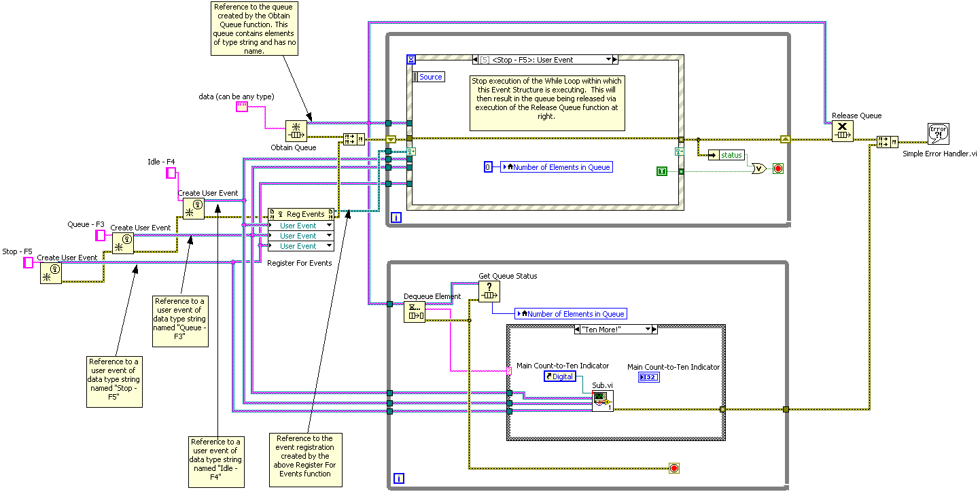Select the left shift register down-arrow terminal
The width and height of the screenshot is (980, 492).
[x=391, y=139]
